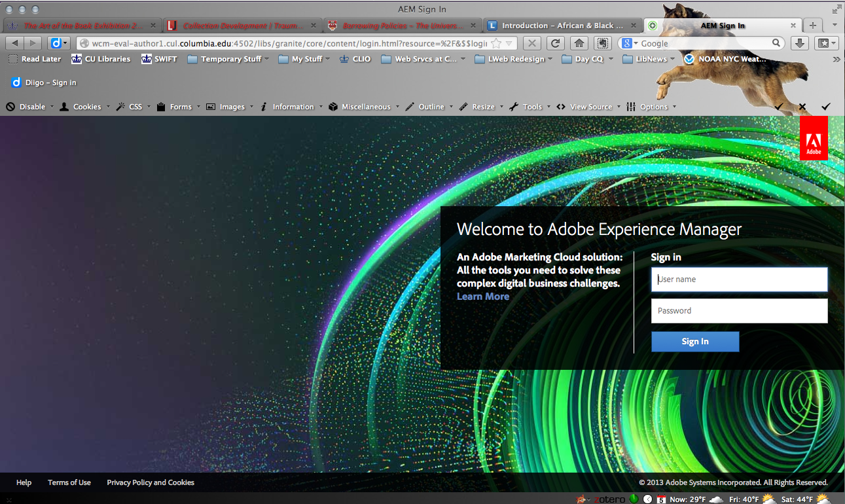Click the X mark icon in the developer toolbar
845x504 pixels.
coord(802,107)
